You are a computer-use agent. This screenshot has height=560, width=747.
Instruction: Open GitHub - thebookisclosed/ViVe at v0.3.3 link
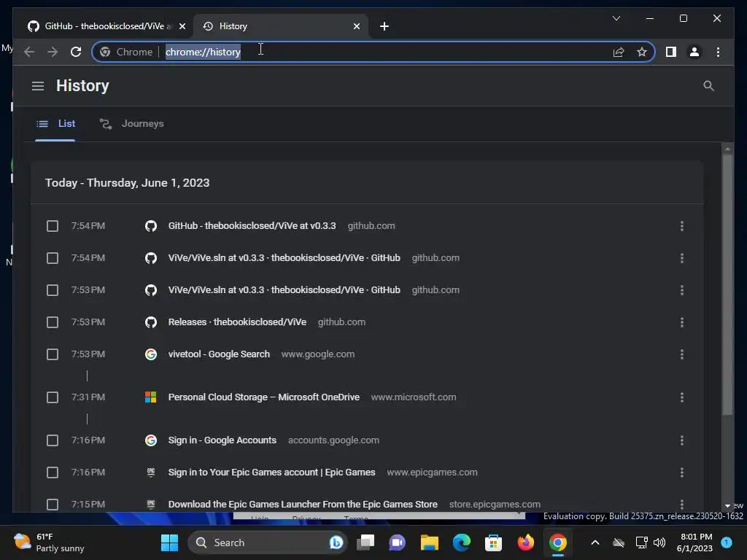[x=252, y=226]
